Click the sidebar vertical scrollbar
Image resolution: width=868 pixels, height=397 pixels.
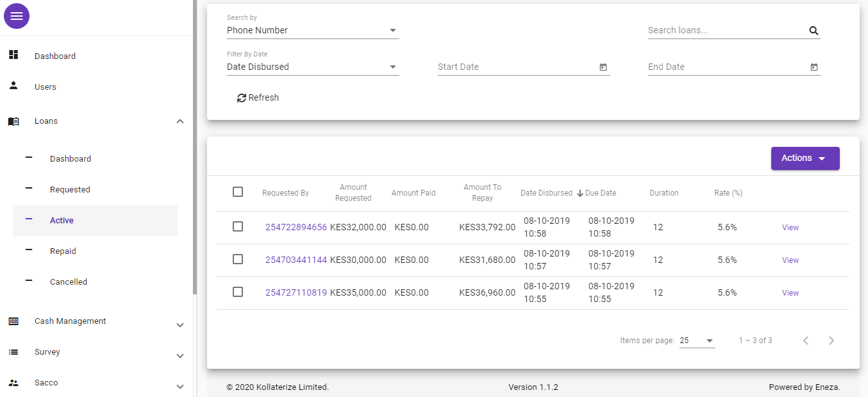coord(195,148)
